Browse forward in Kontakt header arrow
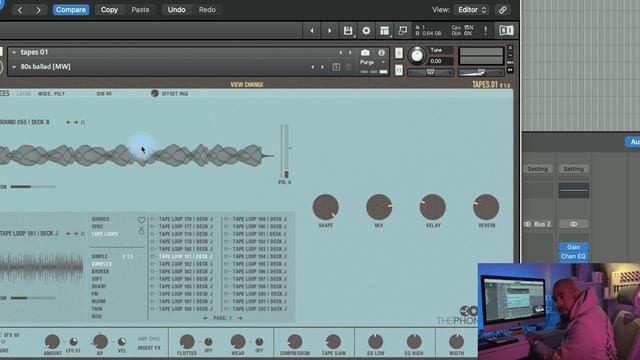The width and height of the screenshot is (640, 360). [329, 31]
